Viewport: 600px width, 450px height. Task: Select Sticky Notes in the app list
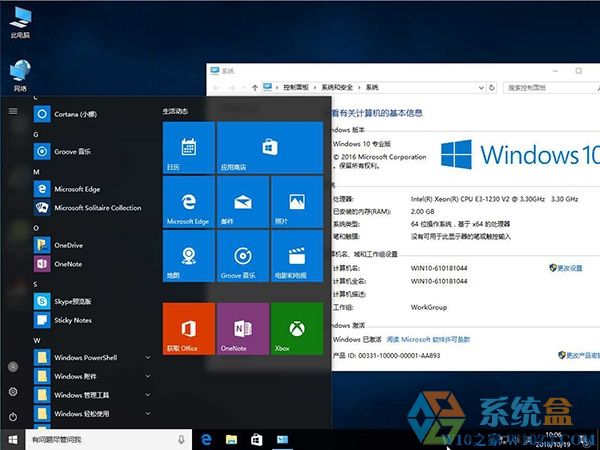pos(73,320)
